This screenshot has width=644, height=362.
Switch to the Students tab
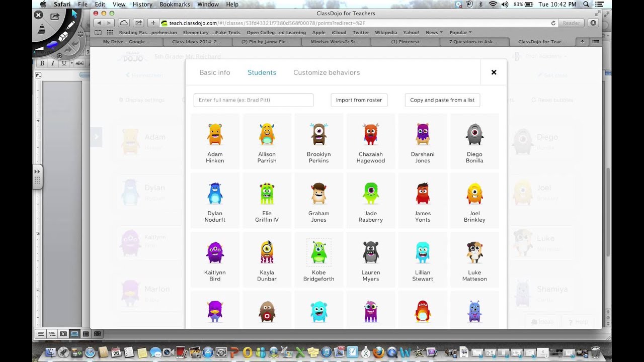(x=262, y=72)
